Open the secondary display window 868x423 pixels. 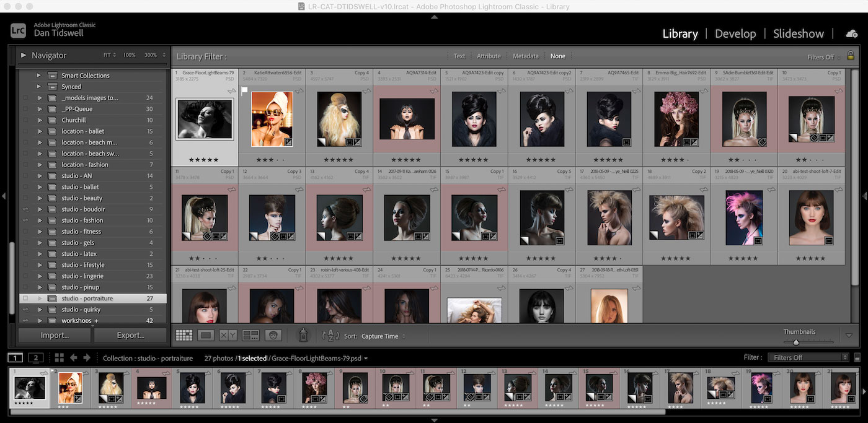[35, 357]
